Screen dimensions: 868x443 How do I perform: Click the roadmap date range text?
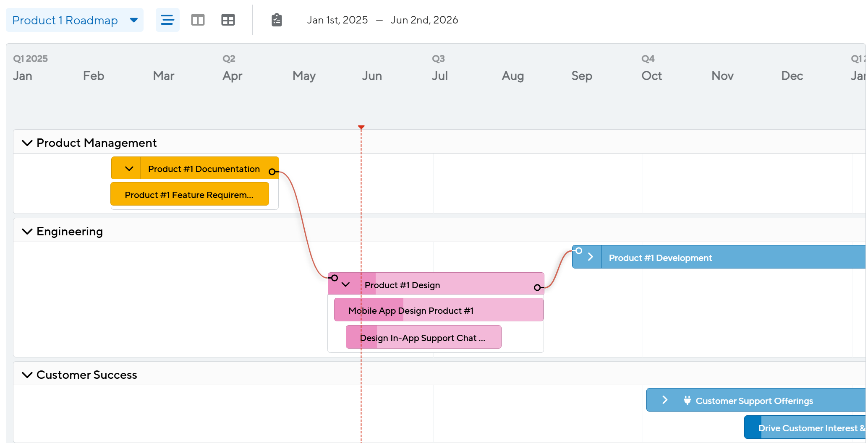pyautogui.click(x=382, y=20)
